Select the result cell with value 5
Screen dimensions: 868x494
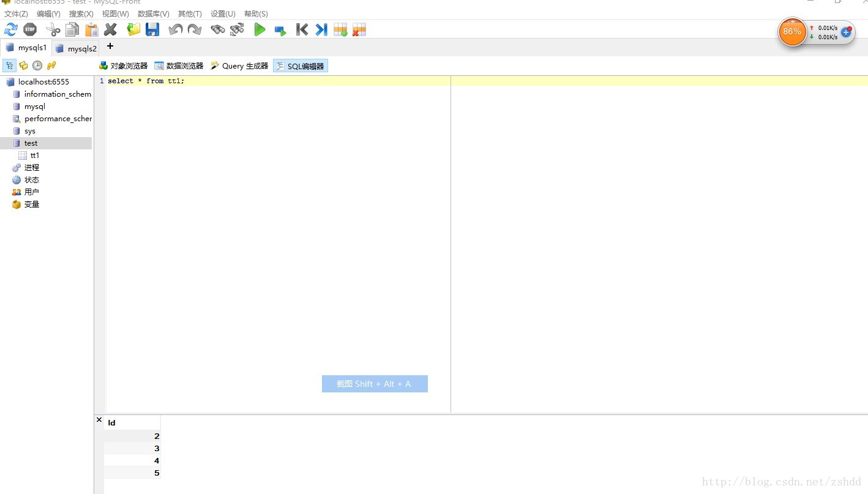(x=132, y=473)
